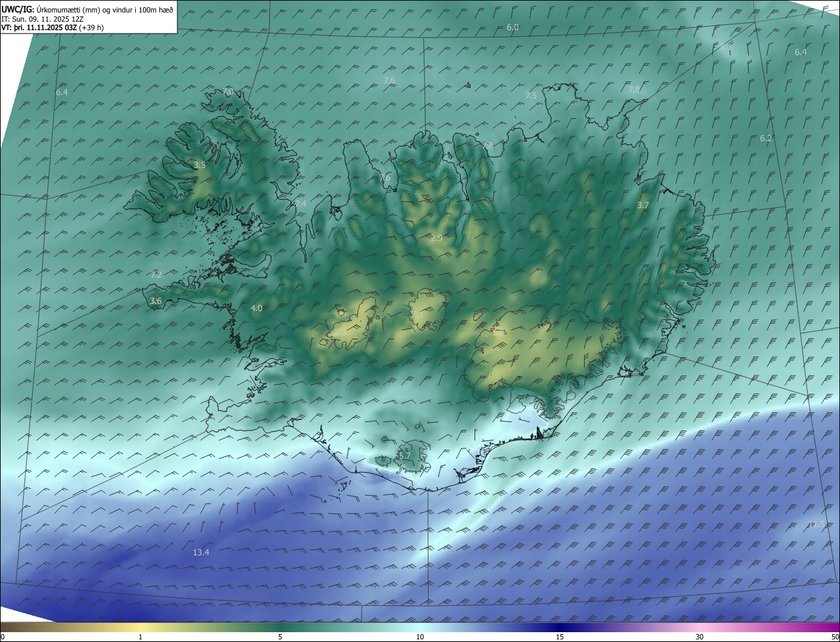Click the 6.2 value label on the map
The height and width of the screenshot is (642, 840).
point(766,138)
